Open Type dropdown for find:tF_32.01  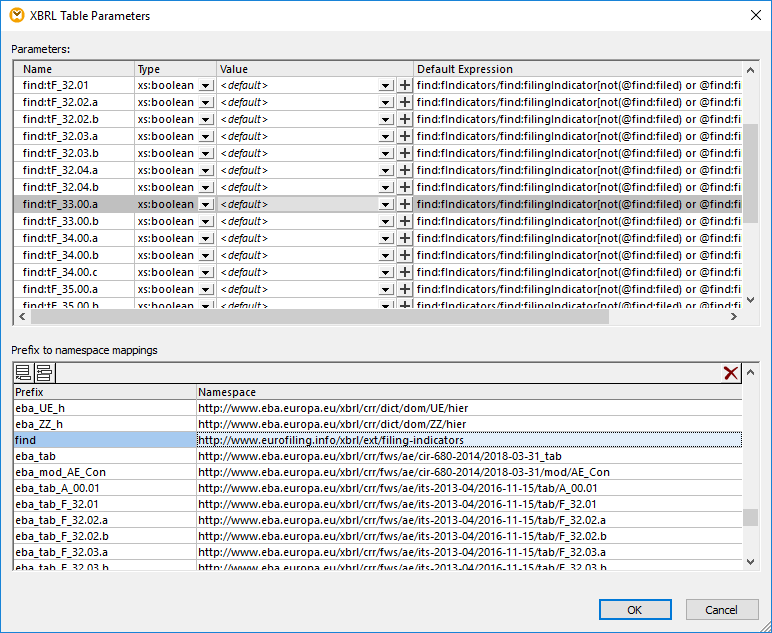point(205,86)
